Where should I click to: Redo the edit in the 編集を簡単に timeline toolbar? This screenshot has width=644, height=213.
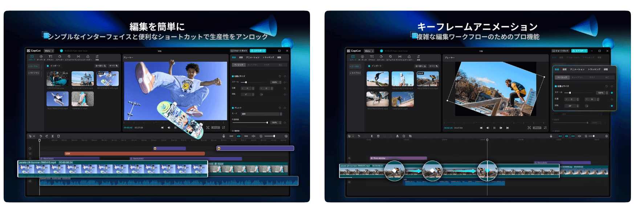click(x=46, y=136)
